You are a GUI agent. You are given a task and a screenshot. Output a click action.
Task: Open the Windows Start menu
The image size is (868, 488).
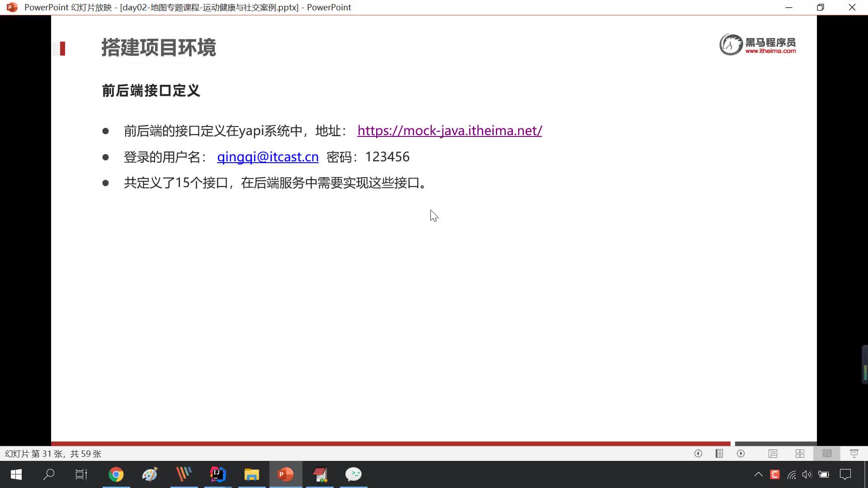16,474
